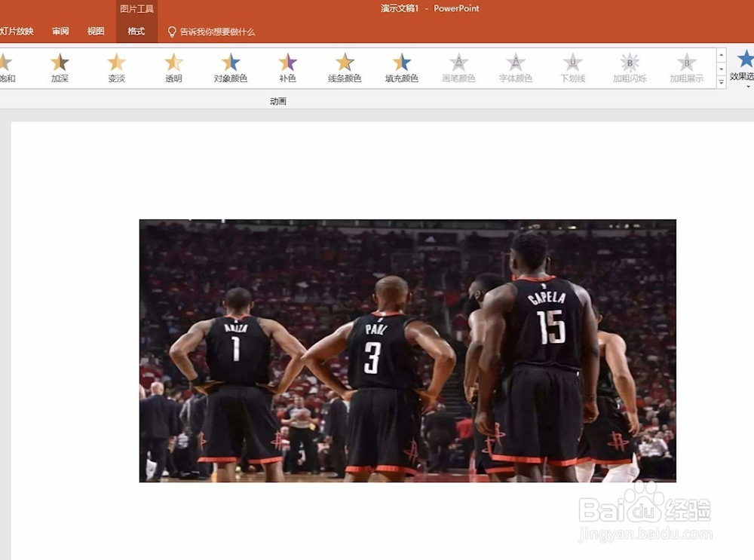Select the 加粗闪烁 (Bold Flash) animation
This screenshot has width=754, height=560.
[x=630, y=68]
